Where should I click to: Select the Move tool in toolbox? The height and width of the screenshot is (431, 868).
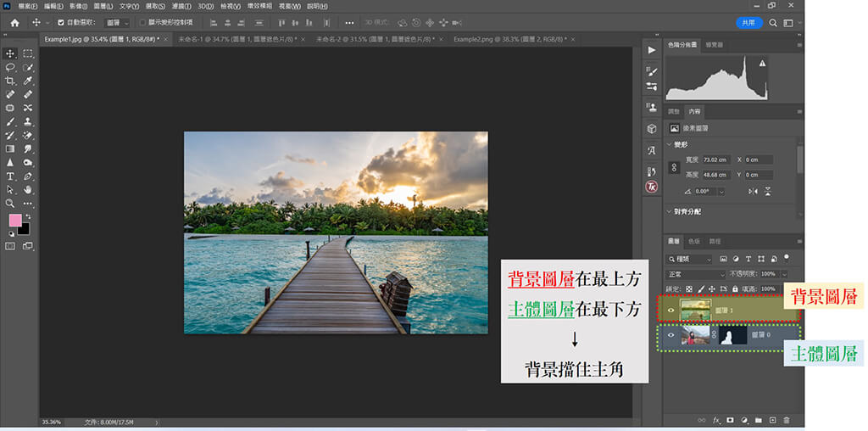(x=10, y=53)
